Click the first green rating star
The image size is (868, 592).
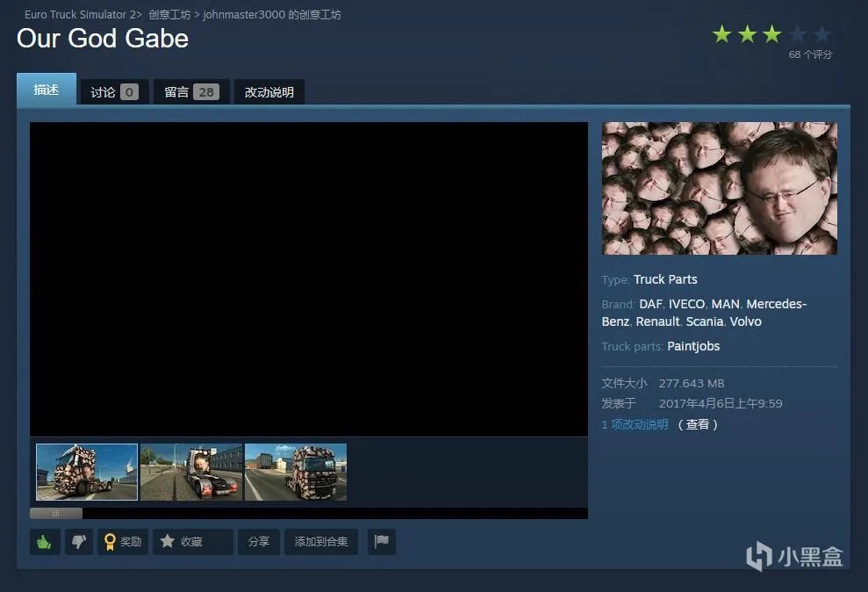[721, 34]
